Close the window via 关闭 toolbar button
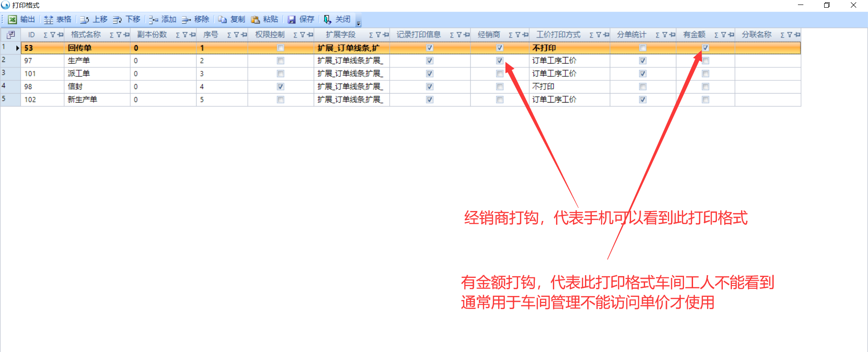Screen dimensions: 868x352 pos(327,19)
